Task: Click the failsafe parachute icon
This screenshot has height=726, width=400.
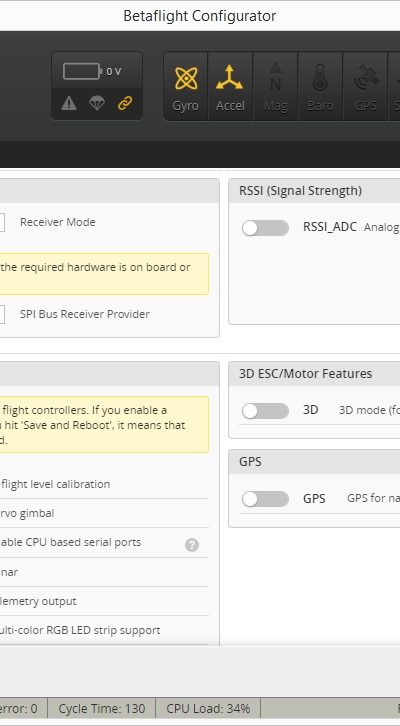Action: (x=97, y=103)
